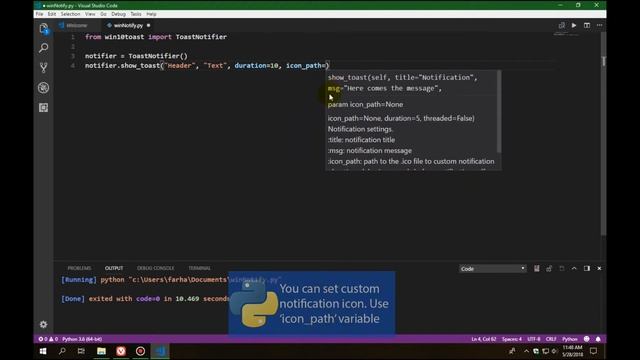
Task: Close the bottom output panel
Action: click(599, 268)
